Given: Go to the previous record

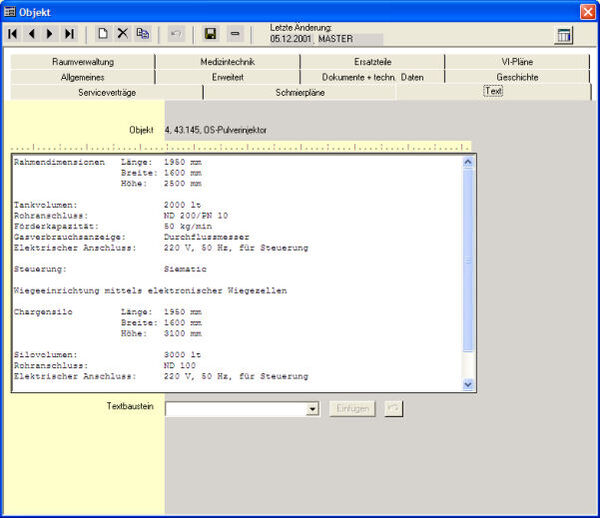Looking at the screenshot, I should pyautogui.click(x=31, y=34).
